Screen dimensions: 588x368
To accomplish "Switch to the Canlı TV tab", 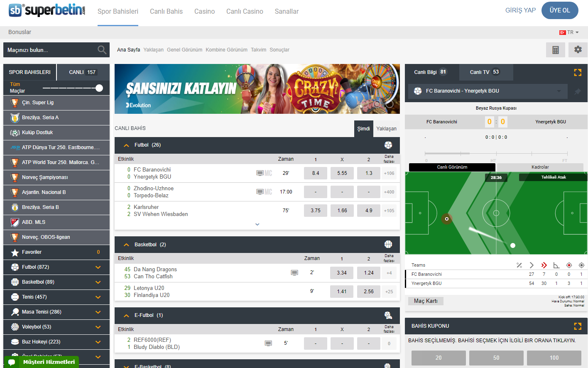I will tap(486, 72).
